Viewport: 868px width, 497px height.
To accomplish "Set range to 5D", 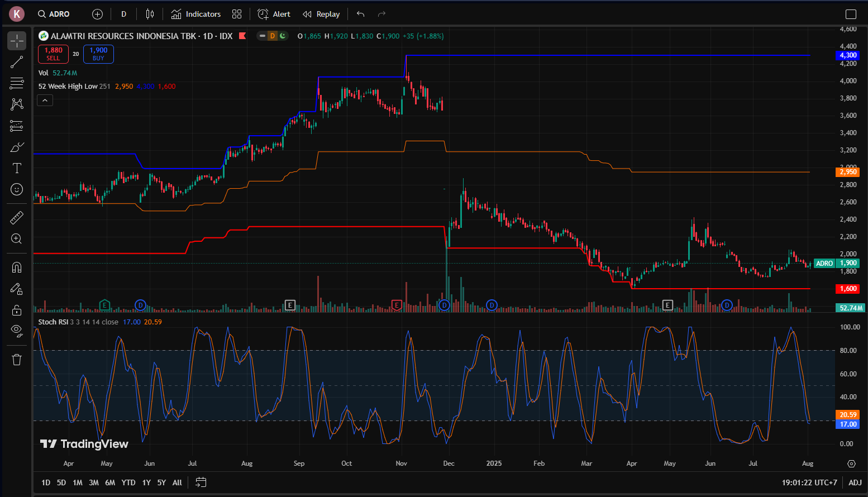I will pyautogui.click(x=61, y=482).
